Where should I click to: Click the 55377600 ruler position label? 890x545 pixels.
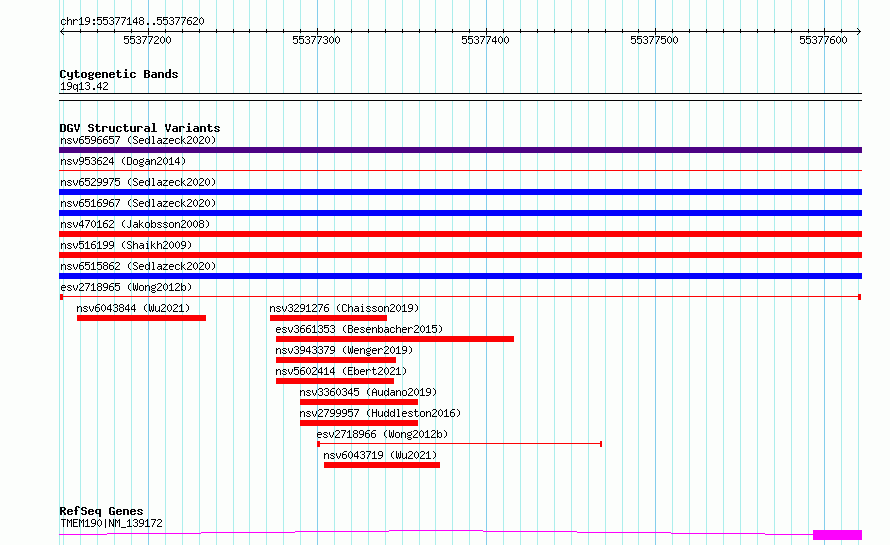pos(823,40)
